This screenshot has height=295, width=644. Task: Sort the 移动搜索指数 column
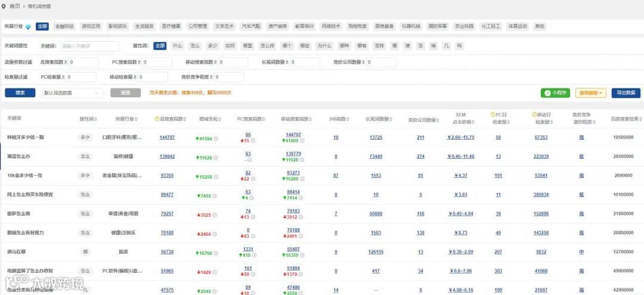(x=311, y=119)
